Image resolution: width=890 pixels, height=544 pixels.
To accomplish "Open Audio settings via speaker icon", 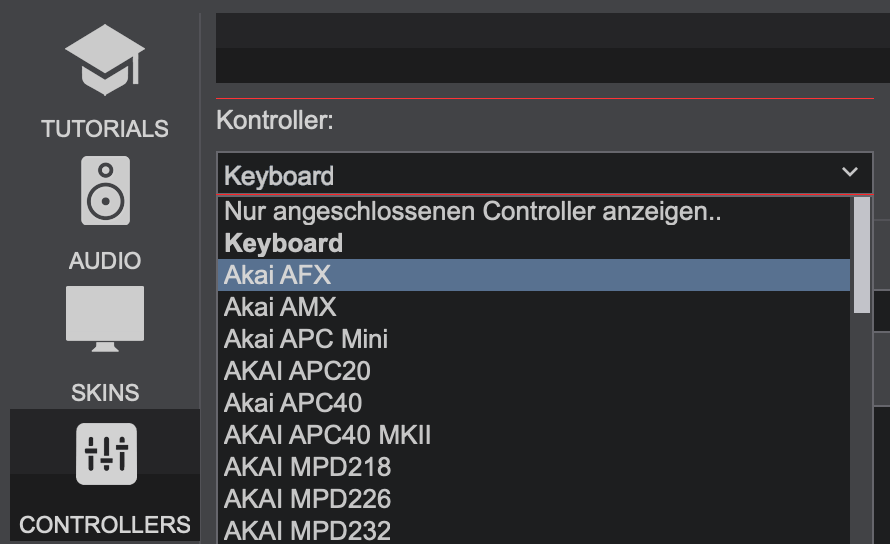I will click(106, 191).
